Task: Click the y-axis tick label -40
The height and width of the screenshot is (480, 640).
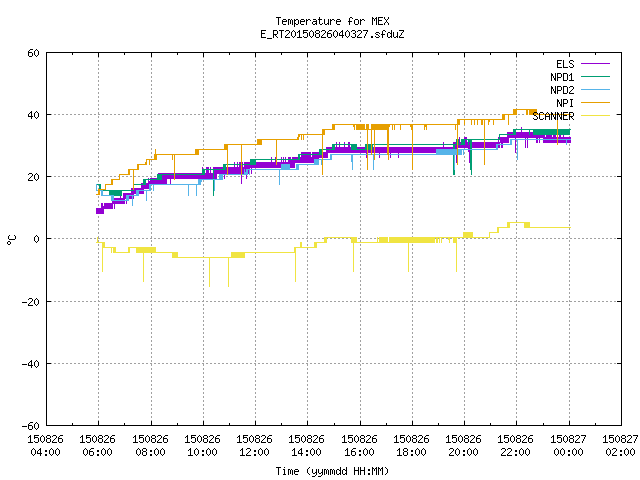Action: click(31, 364)
